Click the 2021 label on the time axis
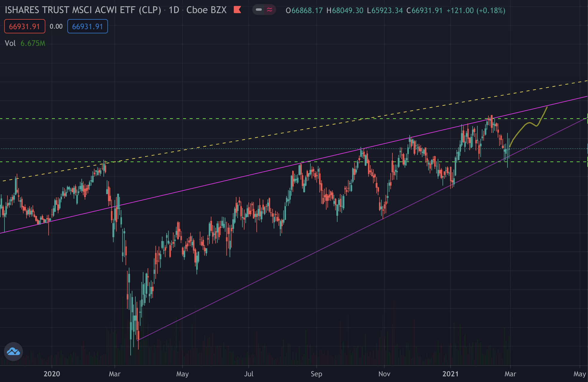The height and width of the screenshot is (382, 588). [450, 374]
